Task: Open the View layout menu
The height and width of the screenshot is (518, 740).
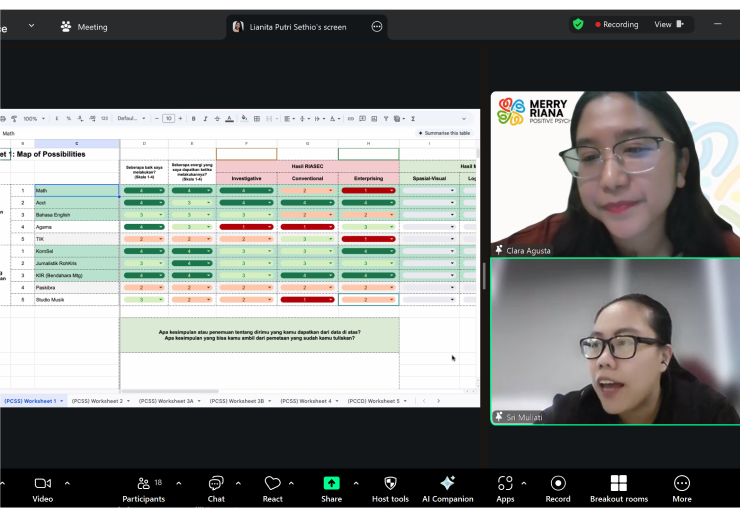Action: [669, 24]
